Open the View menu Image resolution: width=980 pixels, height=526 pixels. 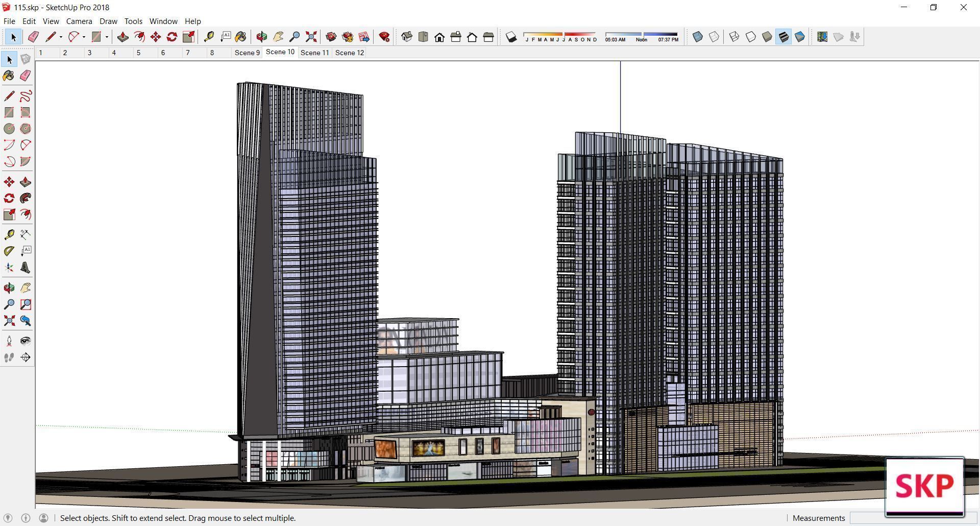click(51, 21)
